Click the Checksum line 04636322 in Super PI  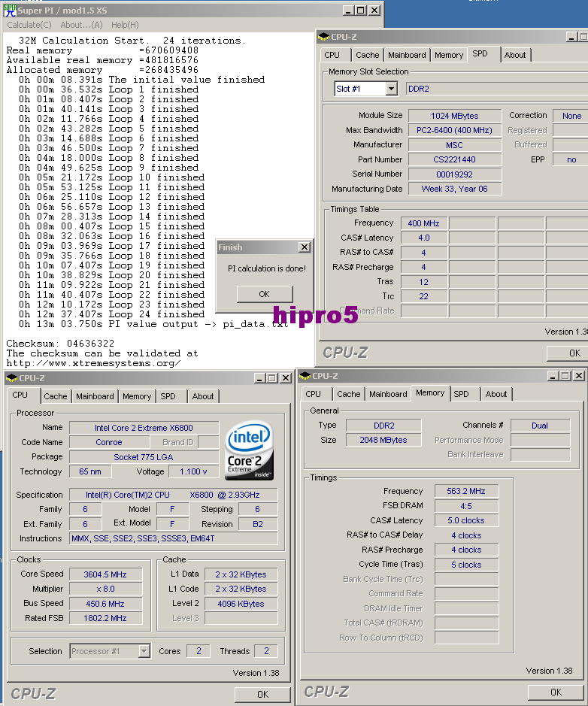(60, 344)
